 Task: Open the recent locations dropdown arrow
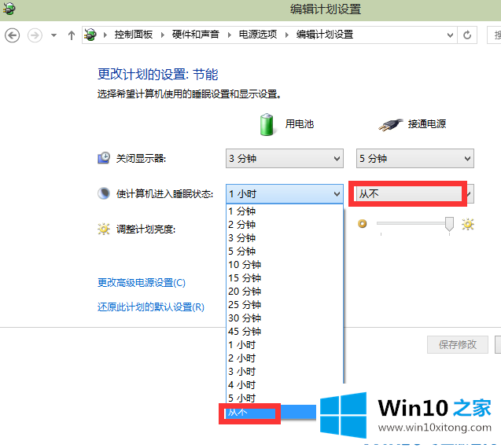53,35
